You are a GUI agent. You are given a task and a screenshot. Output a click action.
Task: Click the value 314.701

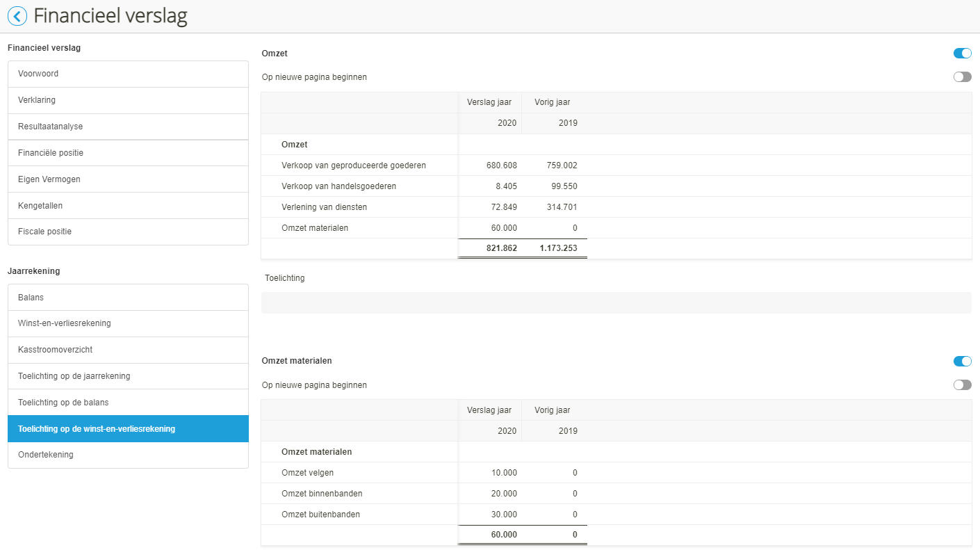coord(562,207)
